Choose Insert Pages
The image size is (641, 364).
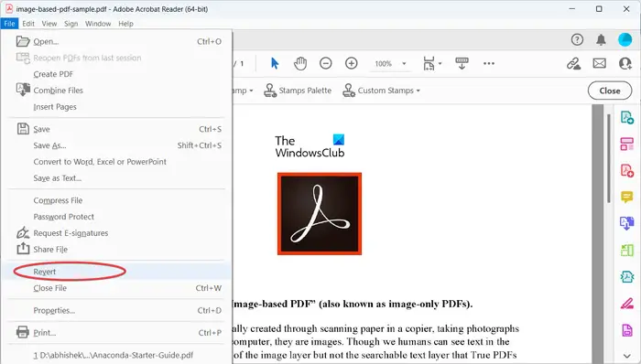point(116,106)
